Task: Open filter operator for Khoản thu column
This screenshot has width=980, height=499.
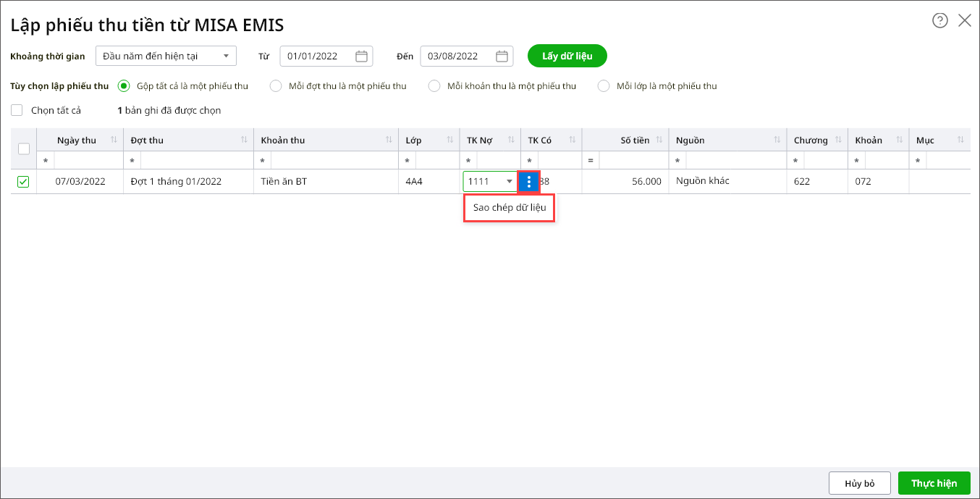Action: (x=263, y=160)
